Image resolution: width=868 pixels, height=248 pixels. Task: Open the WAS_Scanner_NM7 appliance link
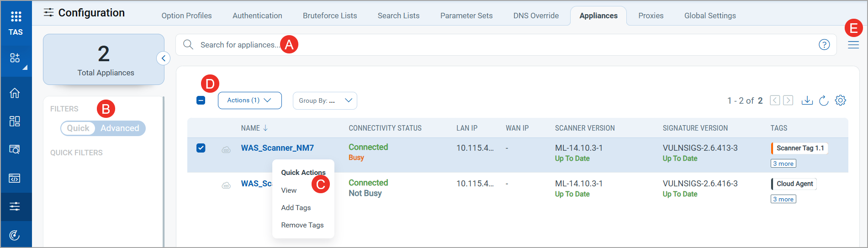point(277,148)
